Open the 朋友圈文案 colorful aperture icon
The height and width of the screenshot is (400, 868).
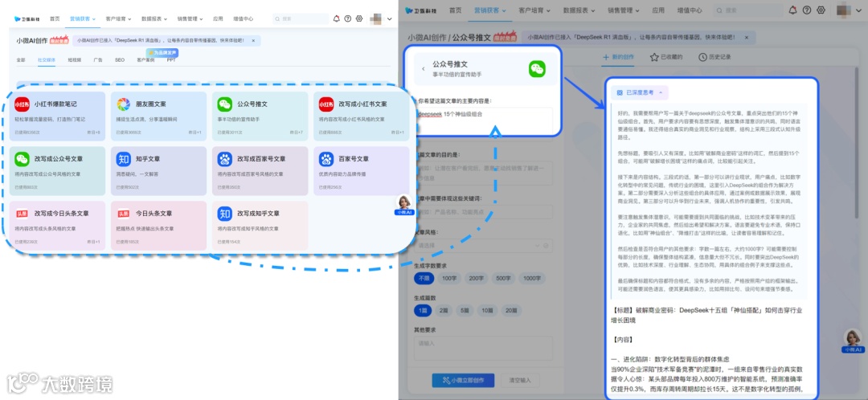124,104
